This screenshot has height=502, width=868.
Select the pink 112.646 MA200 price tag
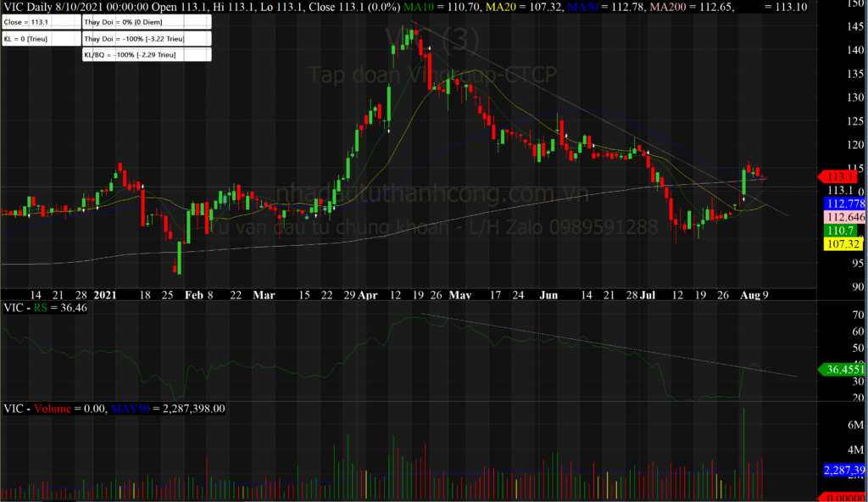(844, 217)
